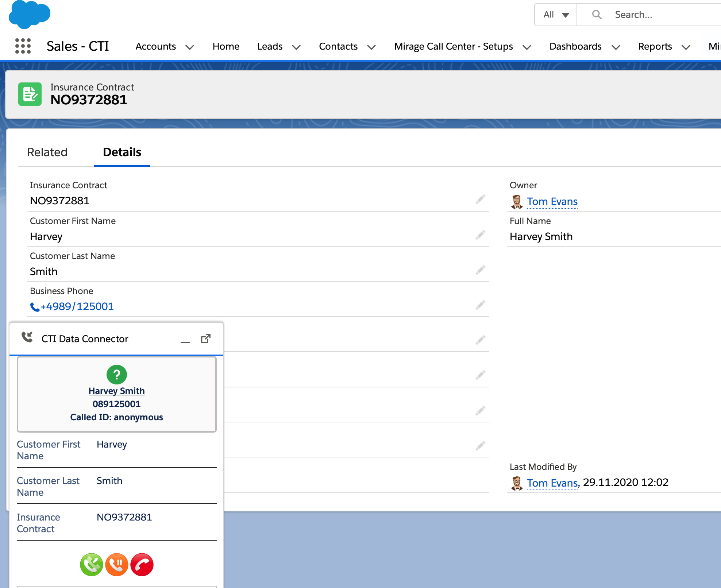Click pencil icon in row below Business Phone
Screen dimensions: 721x588
[480, 340]
